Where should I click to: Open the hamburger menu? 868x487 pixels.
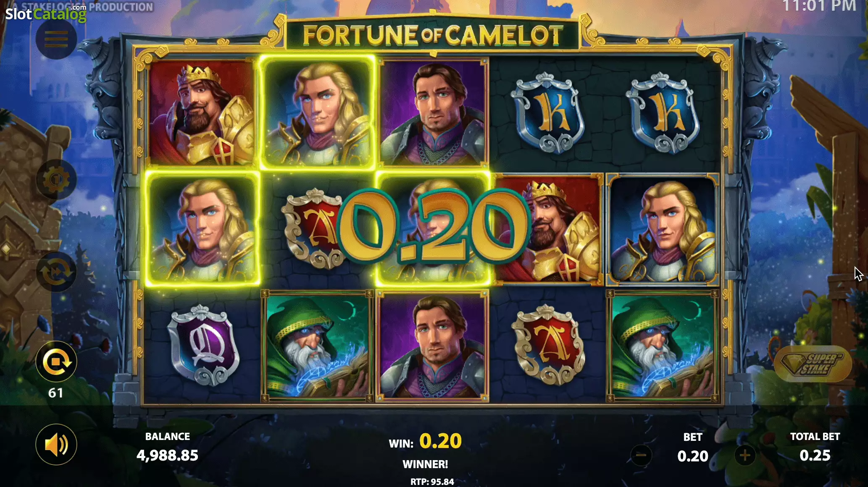(x=56, y=39)
